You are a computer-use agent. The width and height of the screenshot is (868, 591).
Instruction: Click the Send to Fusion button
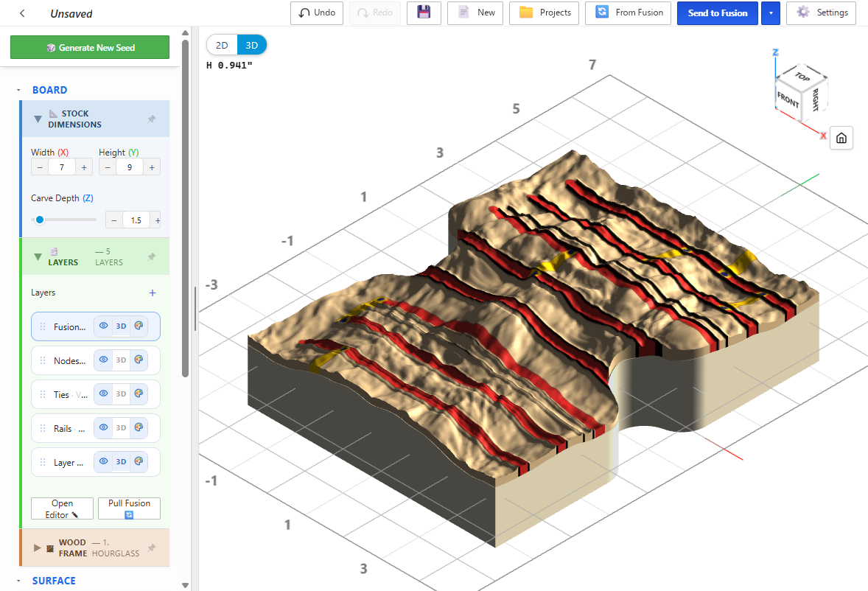(718, 13)
